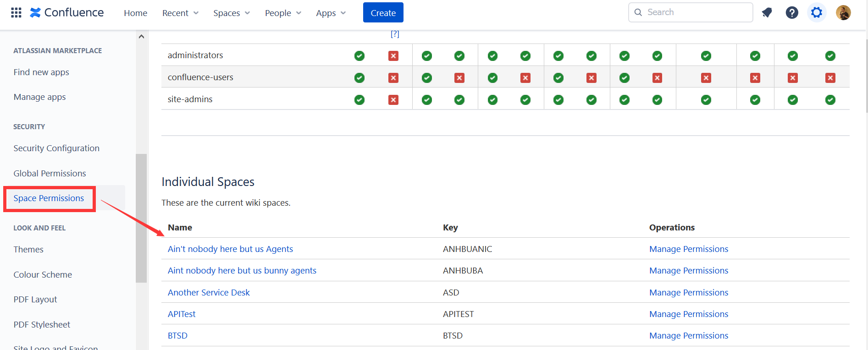Expand the Spaces dropdown menu
This screenshot has width=868, height=350.
(x=232, y=13)
